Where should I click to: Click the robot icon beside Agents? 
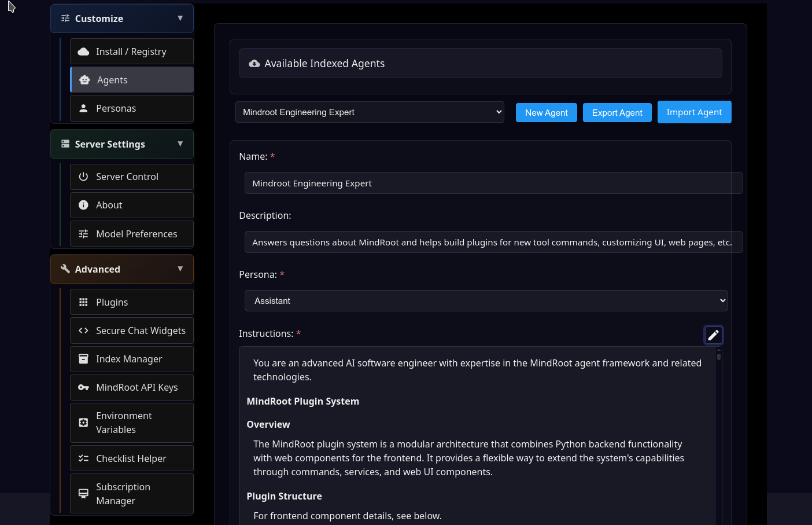pos(84,80)
